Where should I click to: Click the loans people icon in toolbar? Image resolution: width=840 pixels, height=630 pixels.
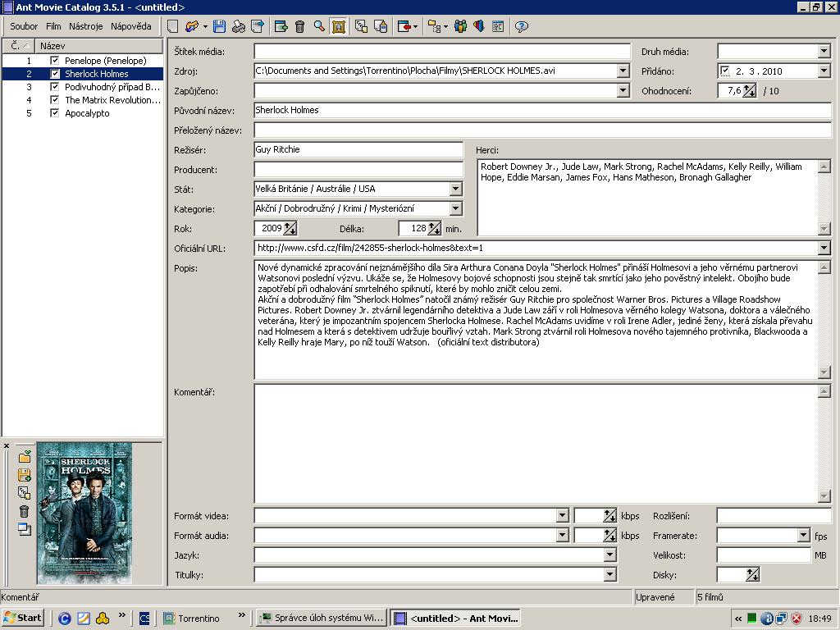pyautogui.click(x=460, y=27)
